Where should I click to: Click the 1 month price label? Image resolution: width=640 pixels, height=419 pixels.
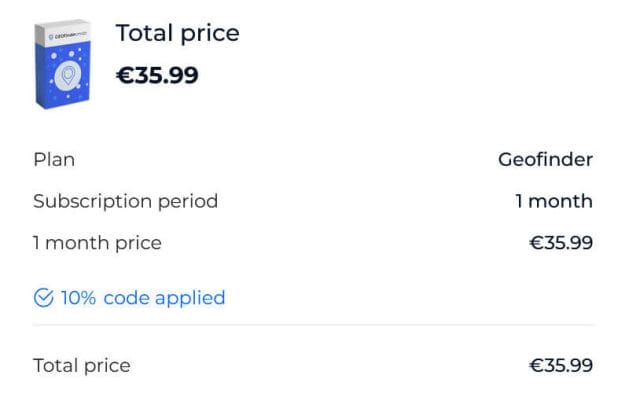(97, 244)
